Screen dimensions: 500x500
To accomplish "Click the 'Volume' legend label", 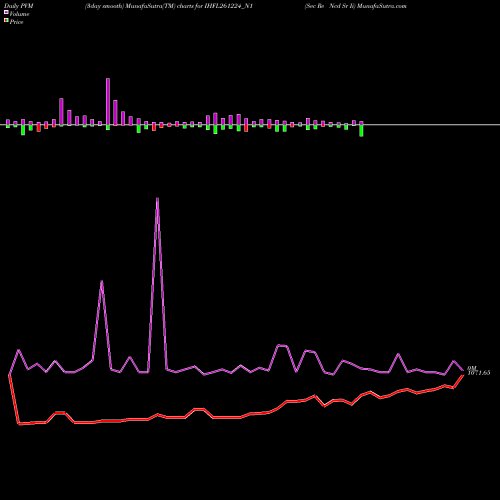I will point(19,14).
